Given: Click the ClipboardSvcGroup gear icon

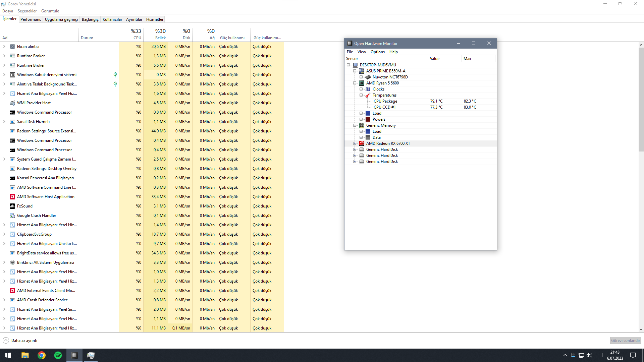Looking at the screenshot, I should coord(12,234).
